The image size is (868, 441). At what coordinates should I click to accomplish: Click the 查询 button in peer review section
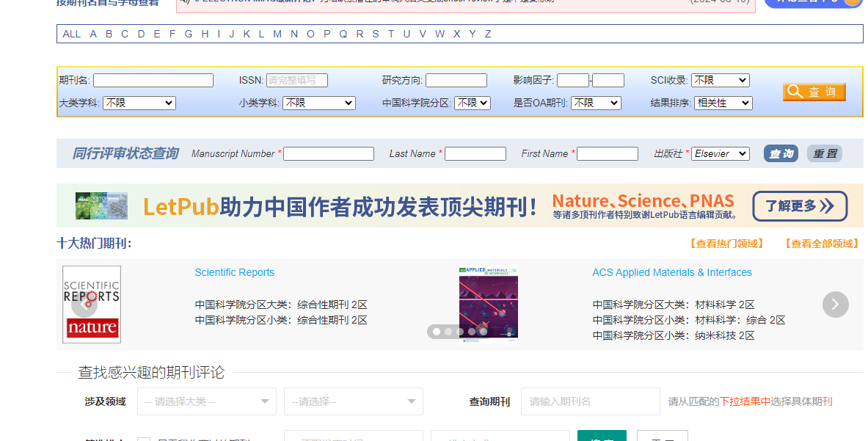[780, 153]
